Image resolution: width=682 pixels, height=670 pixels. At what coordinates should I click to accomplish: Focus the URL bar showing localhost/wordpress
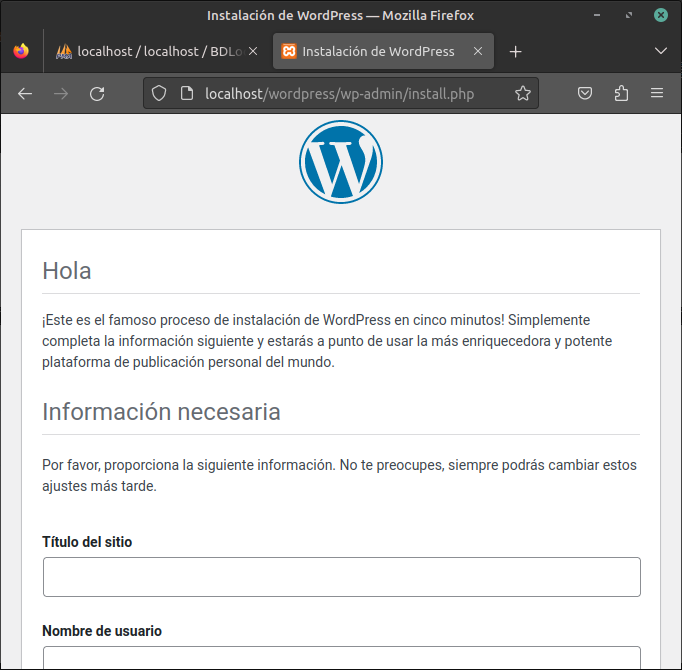tap(339, 94)
